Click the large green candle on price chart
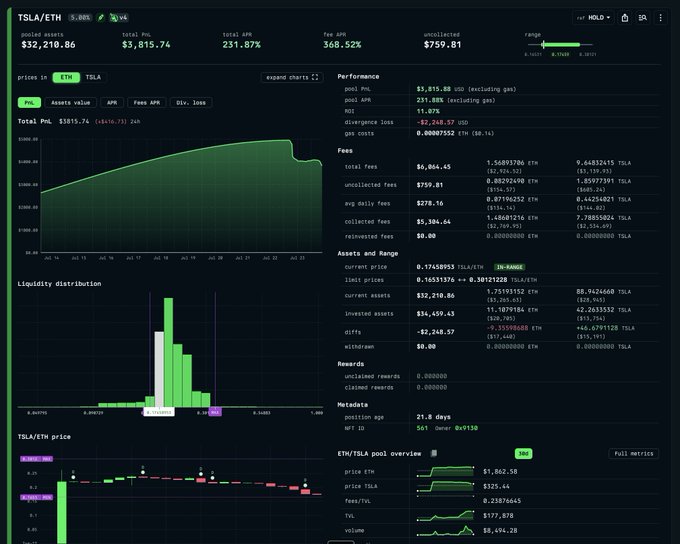680x544 pixels. (62, 512)
